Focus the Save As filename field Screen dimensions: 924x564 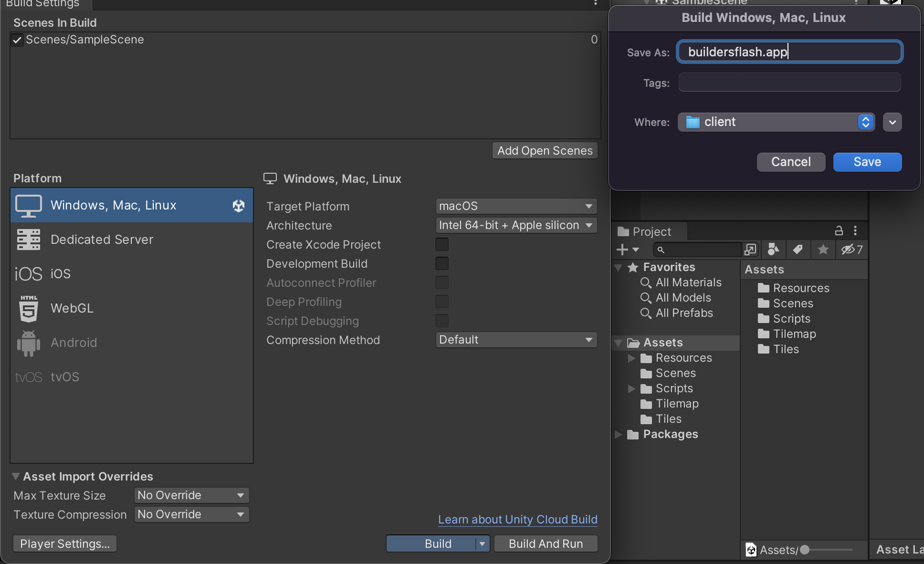click(790, 52)
